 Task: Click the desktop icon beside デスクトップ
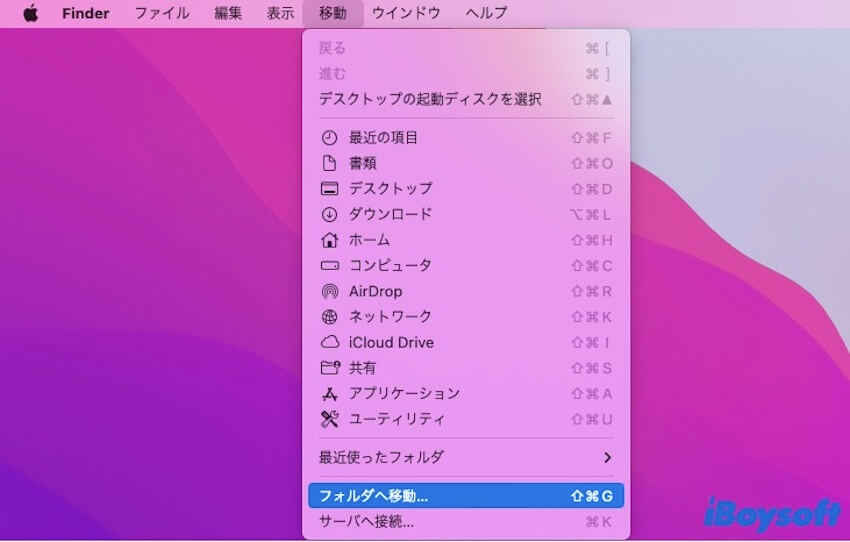pyautogui.click(x=329, y=189)
